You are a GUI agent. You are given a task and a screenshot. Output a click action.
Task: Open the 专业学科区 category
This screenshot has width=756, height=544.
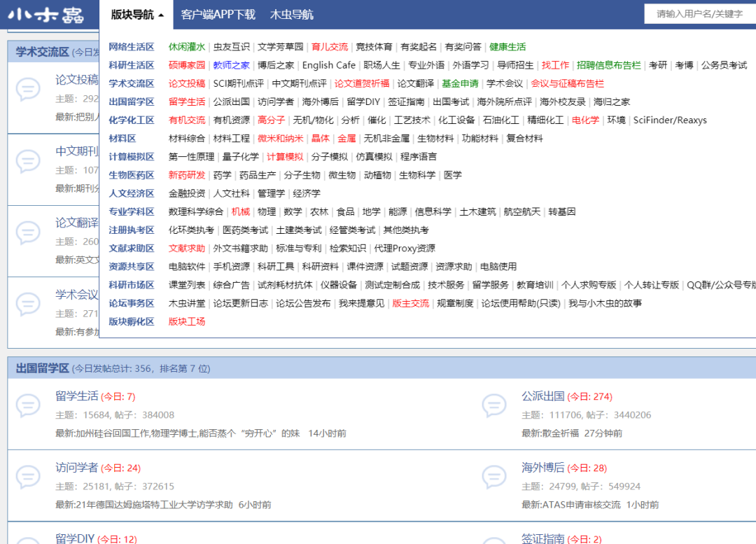[x=131, y=211]
